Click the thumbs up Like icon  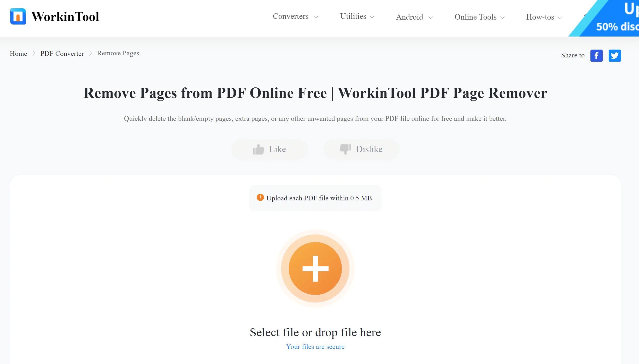tap(258, 149)
